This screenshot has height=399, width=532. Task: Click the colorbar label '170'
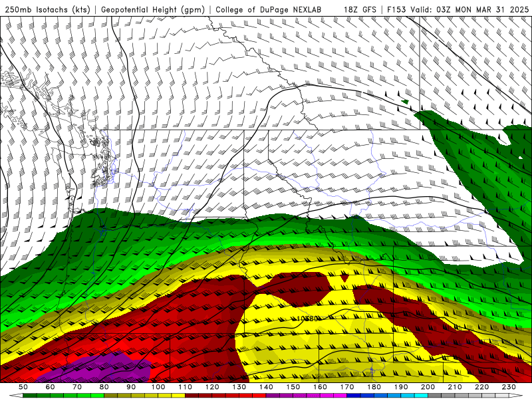pyautogui.click(x=347, y=387)
